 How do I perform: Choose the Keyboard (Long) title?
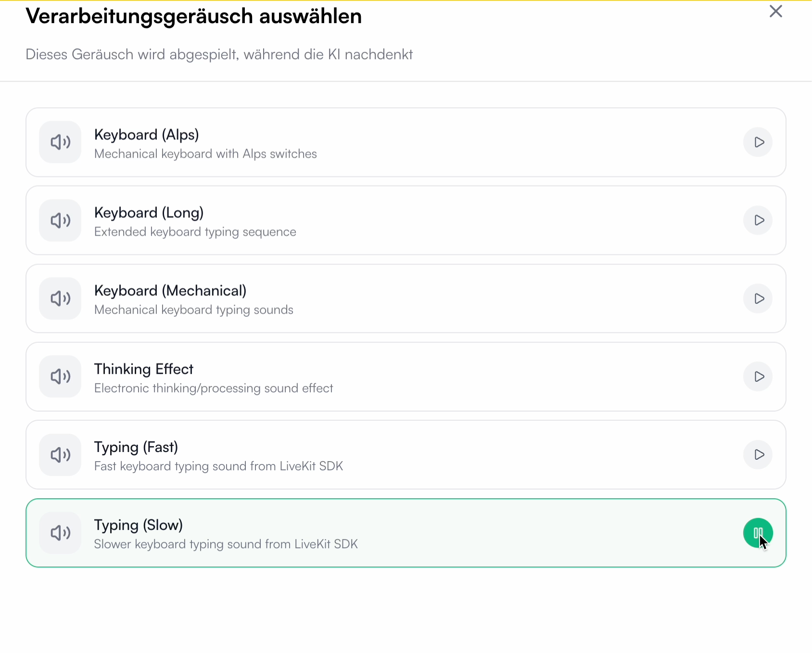coord(149,213)
